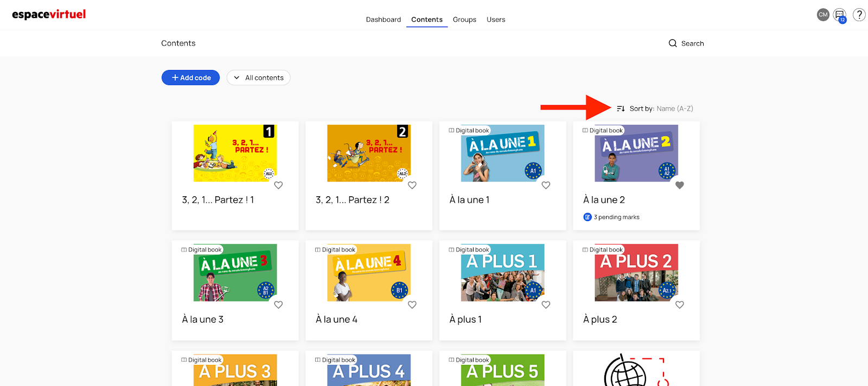868x386 pixels.
Task: Toggle favorite heart on À la une 4
Action: (412, 305)
